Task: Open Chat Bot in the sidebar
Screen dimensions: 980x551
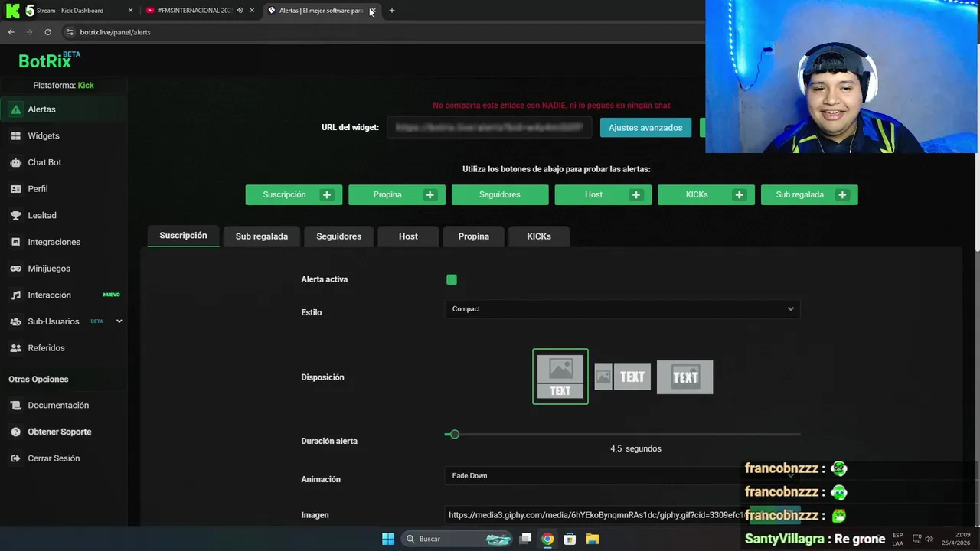Action: 44,162
